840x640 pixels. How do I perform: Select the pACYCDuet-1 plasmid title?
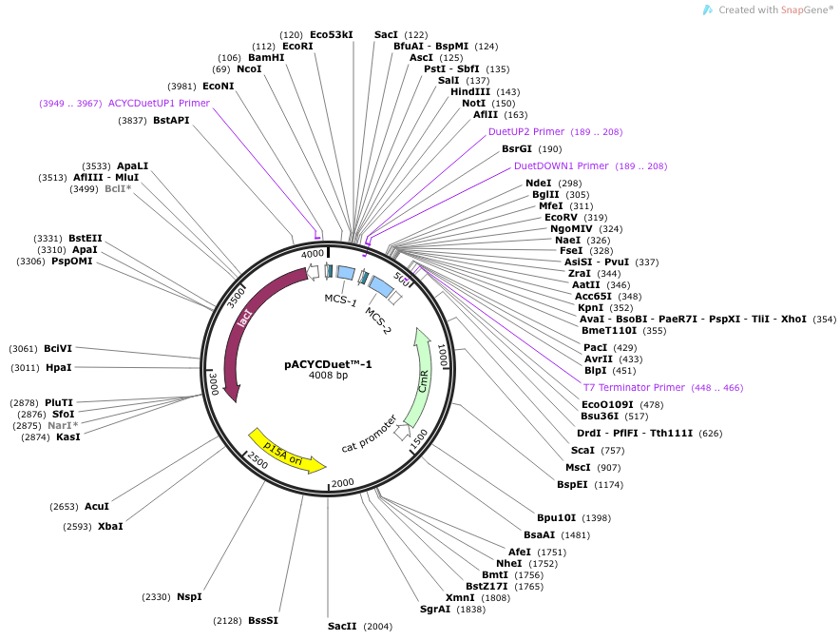328,363
